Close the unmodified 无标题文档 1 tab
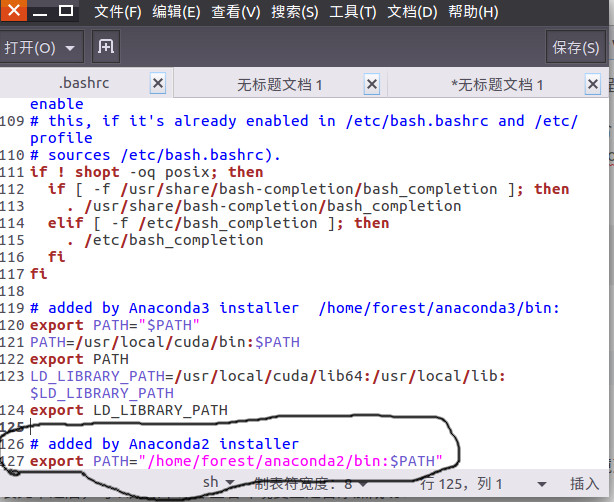This screenshot has height=502, width=614. (372, 84)
